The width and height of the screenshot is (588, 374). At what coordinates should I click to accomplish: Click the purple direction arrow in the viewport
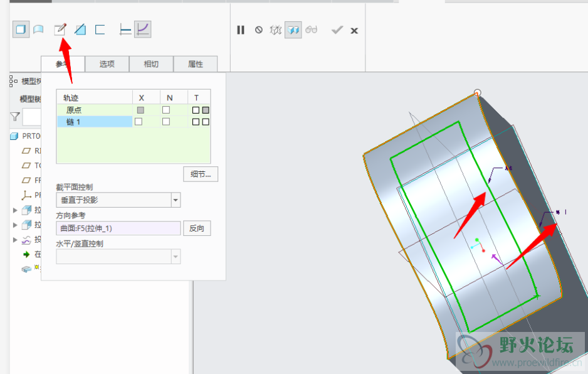pos(497,259)
